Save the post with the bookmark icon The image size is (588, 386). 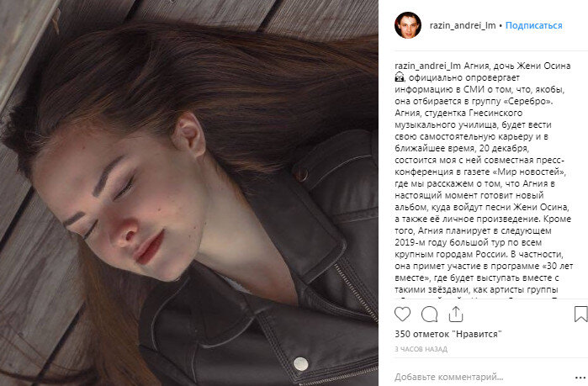click(x=581, y=314)
